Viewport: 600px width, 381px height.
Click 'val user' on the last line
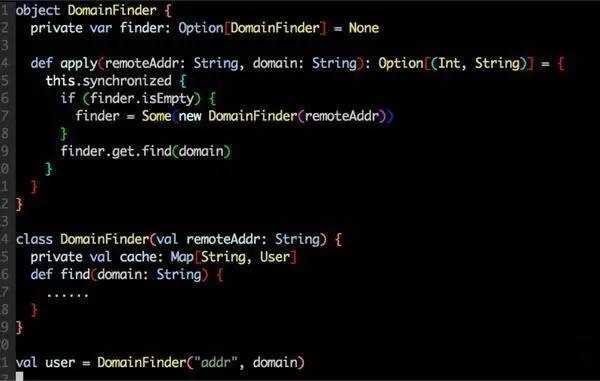click(x=46, y=363)
